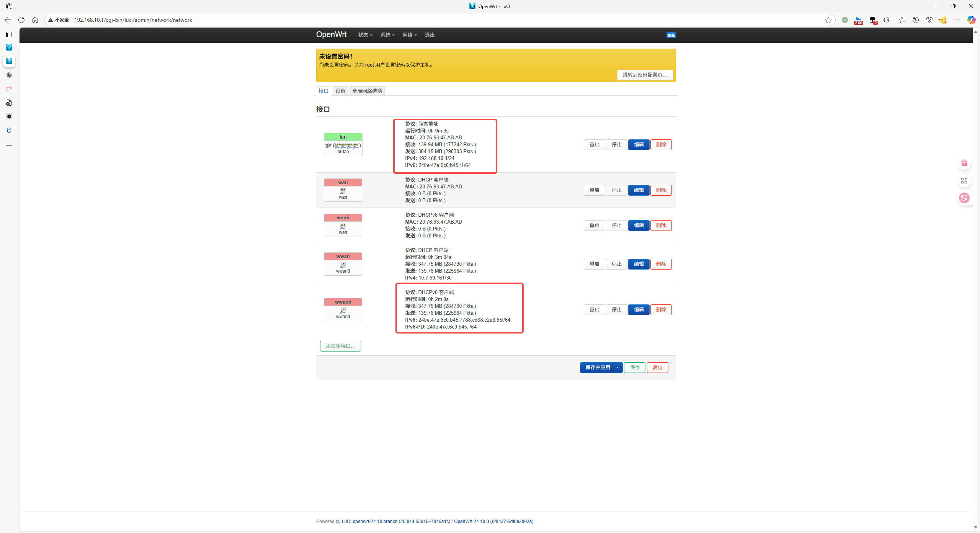
Task: Switch to the 全局网络选项 tab
Action: pyautogui.click(x=367, y=91)
